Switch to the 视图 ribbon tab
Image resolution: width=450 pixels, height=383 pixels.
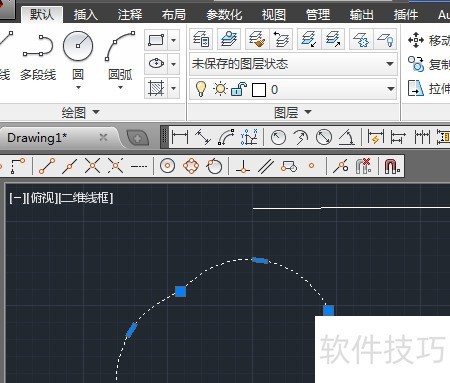(274, 15)
